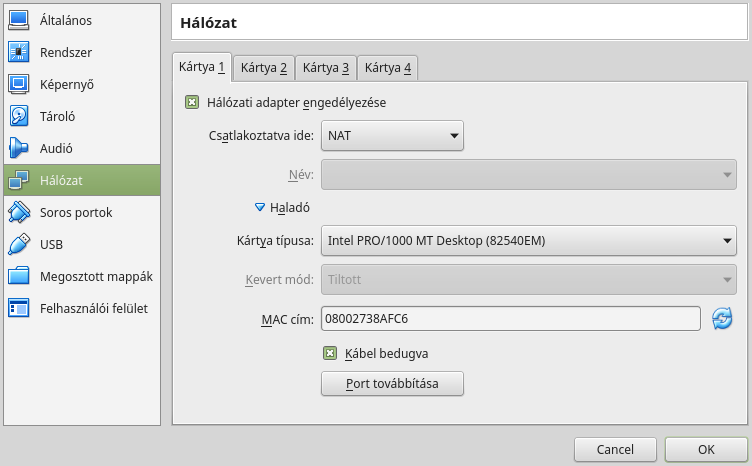Regenerate the MAC address with refresh icon
This screenshot has height=466, width=752.
pos(722,319)
